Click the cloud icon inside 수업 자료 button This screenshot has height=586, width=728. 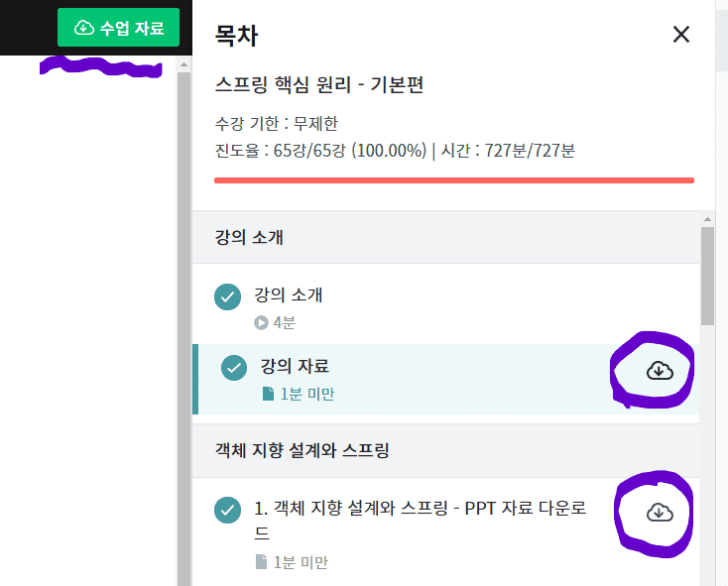coord(84,28)
